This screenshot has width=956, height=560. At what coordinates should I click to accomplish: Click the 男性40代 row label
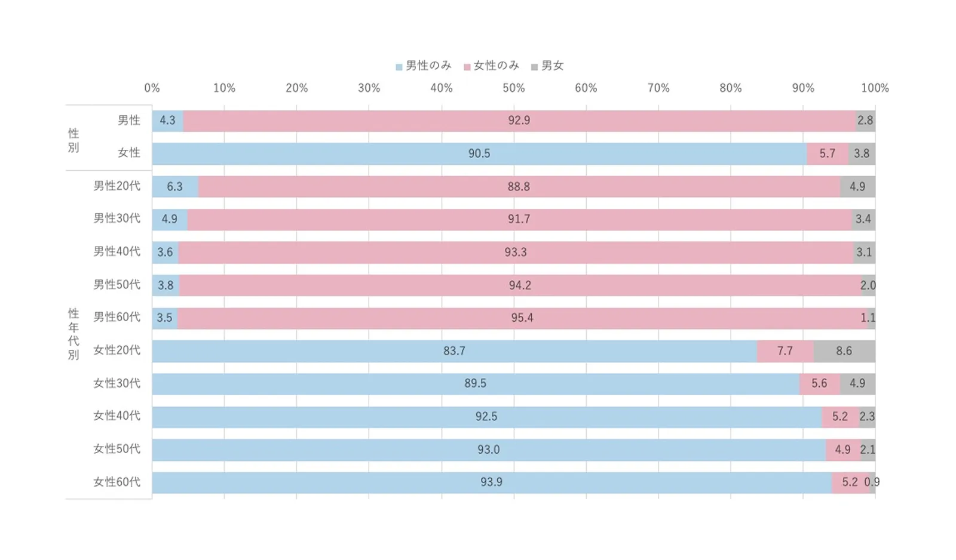click(x=117, y=251)
